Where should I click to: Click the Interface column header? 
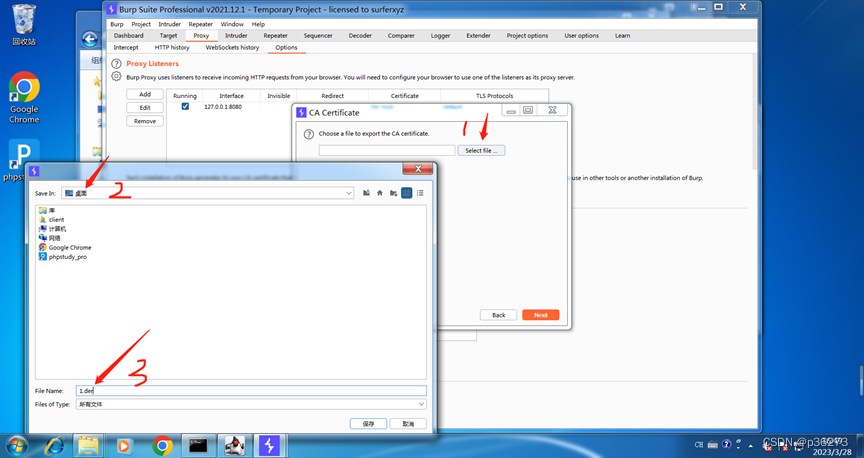click(x=231, y=96)
